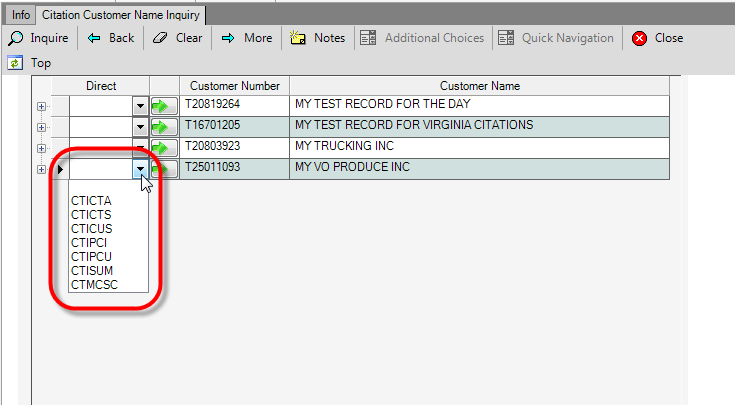This screenshot has height=405, width=735.
Task: Open Direct dropdown for the T16701205 row
Action: (x=140, y=127)
